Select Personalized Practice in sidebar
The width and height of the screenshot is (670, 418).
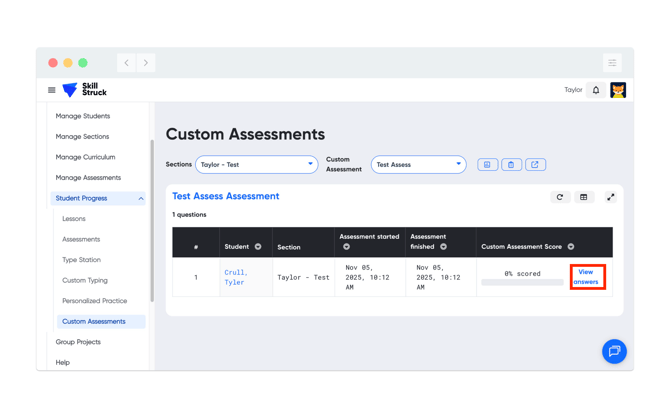(94, 301)
